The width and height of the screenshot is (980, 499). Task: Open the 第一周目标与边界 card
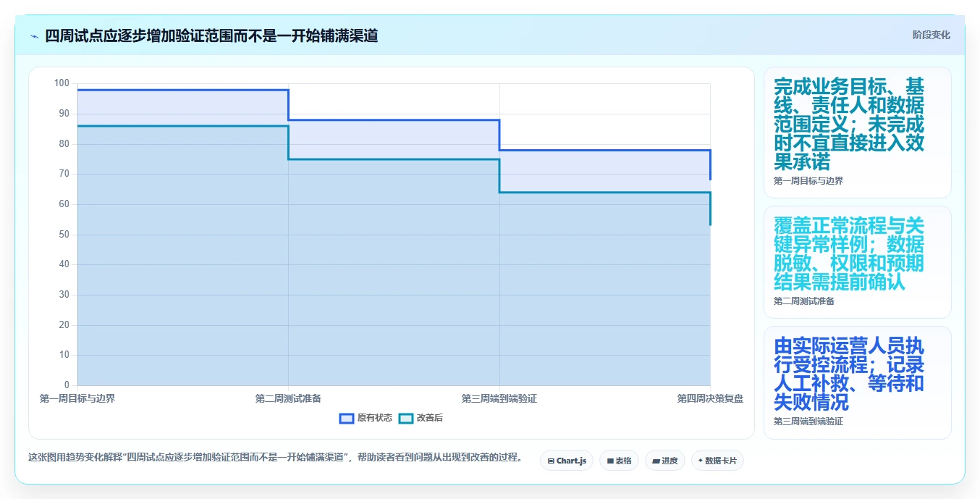pos(857,133)
